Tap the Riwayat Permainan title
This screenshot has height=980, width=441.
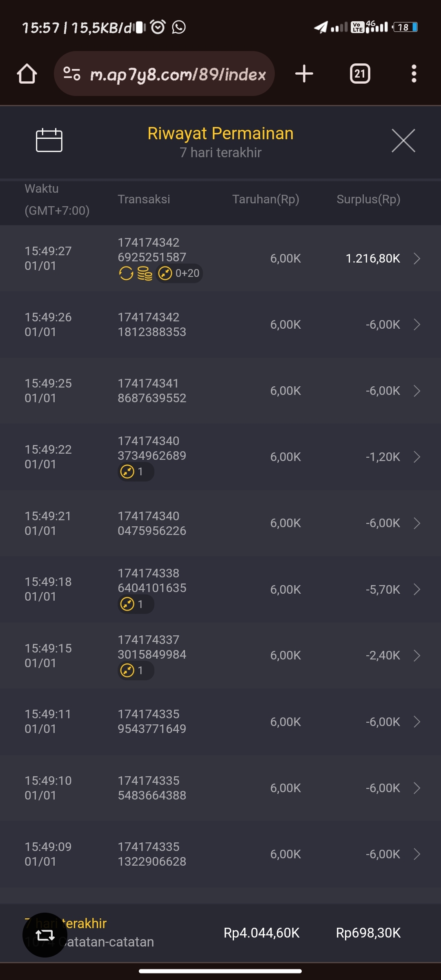pos(220,134)
